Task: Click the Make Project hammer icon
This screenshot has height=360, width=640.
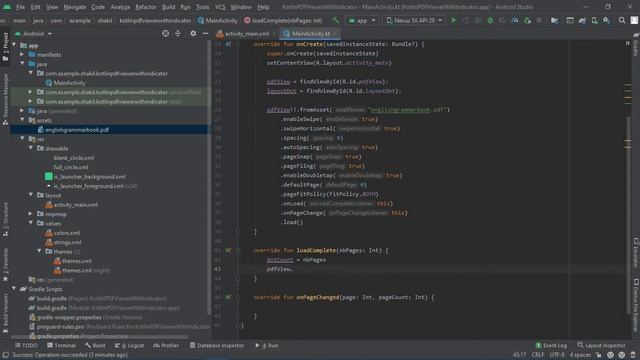Action: tap(336, 20)
